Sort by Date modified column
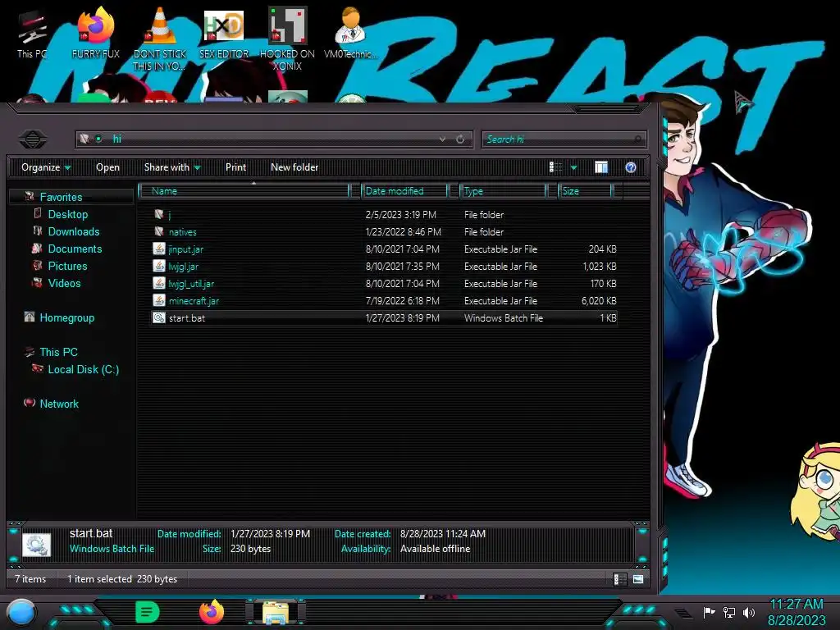840x630 pixels. (404, 190)
